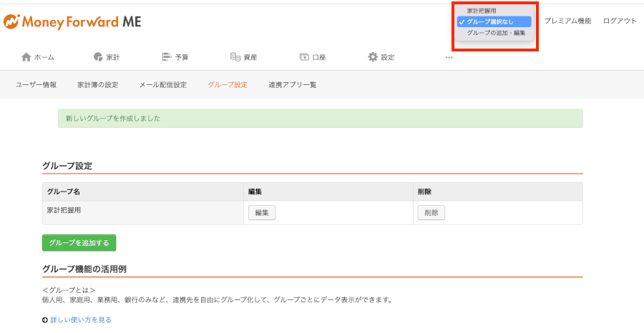Switch to 家計簿の設定 tab

[x=98, y=85]
